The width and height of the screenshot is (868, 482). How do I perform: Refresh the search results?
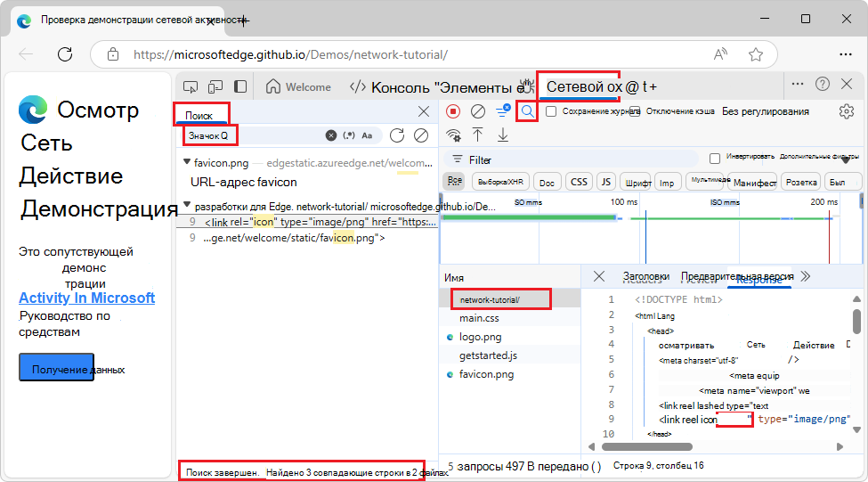click(x=397, y=135)
